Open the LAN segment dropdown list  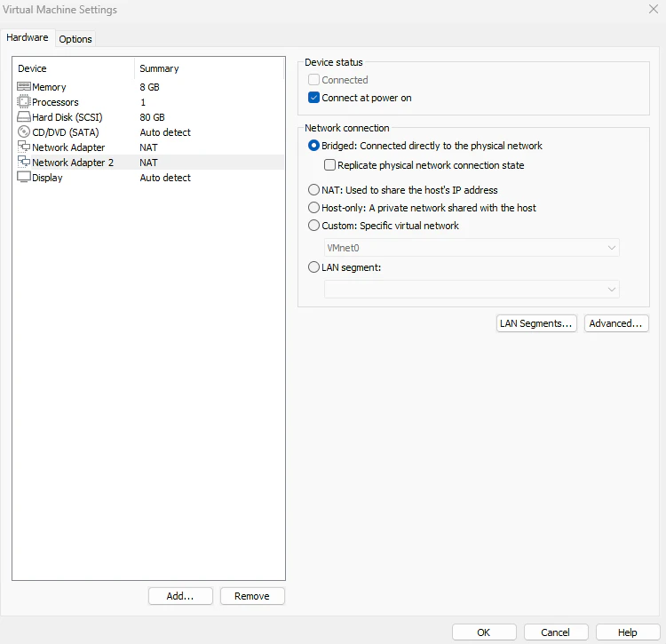[472, 290]
